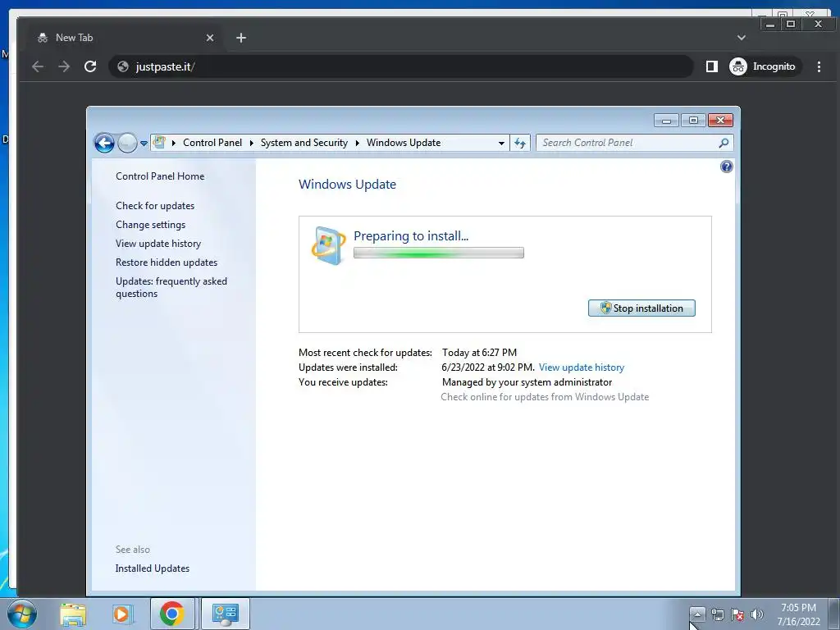Click the Incognito profile button
This screenshot has width=840, height=630.
765,66
